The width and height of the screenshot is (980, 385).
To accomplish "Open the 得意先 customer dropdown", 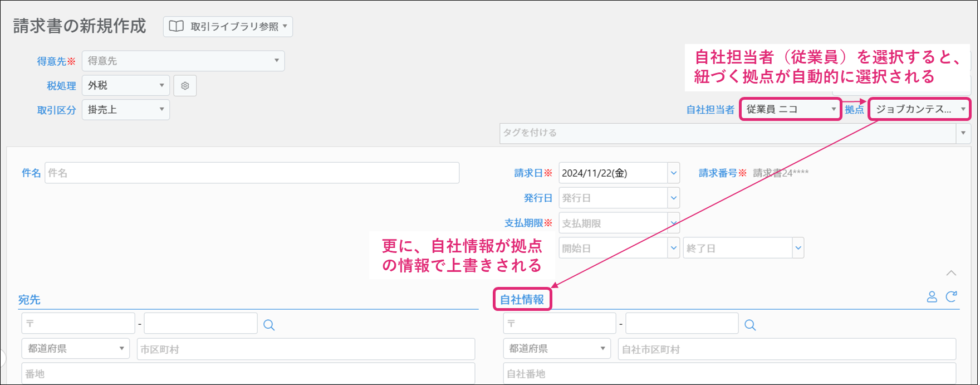I will coord(183,61).
